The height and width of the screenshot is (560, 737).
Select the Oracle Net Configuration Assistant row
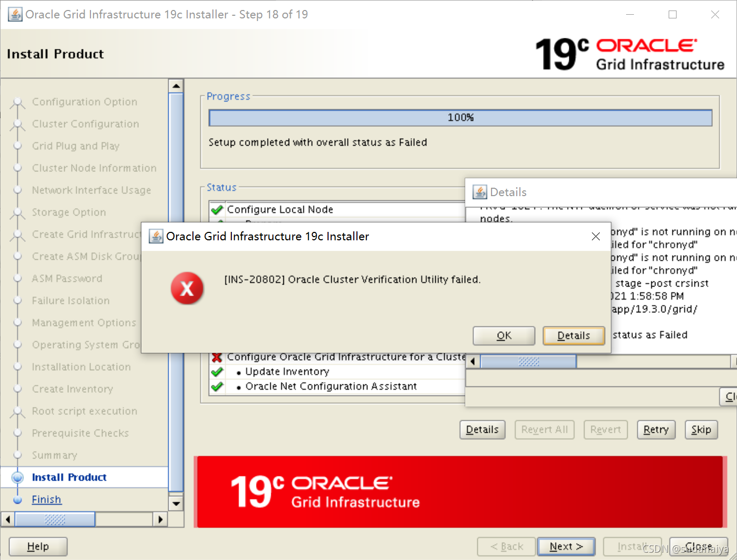[337, 386]
